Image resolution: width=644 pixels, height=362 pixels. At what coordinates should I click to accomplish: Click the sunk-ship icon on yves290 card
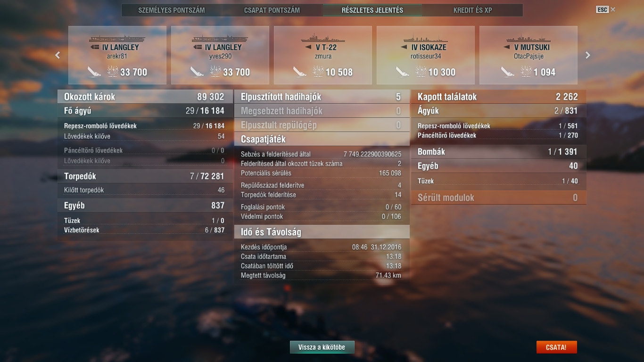tap(197, 72)
